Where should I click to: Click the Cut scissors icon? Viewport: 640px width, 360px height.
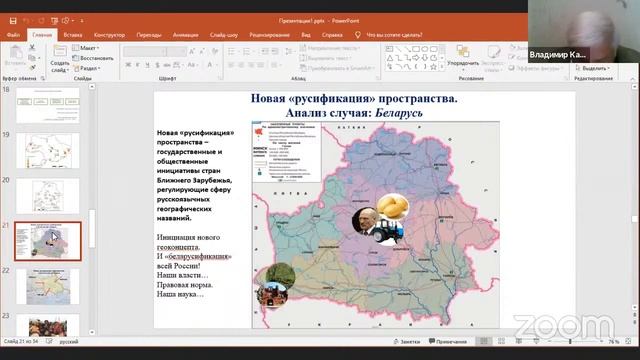point(32,48)
